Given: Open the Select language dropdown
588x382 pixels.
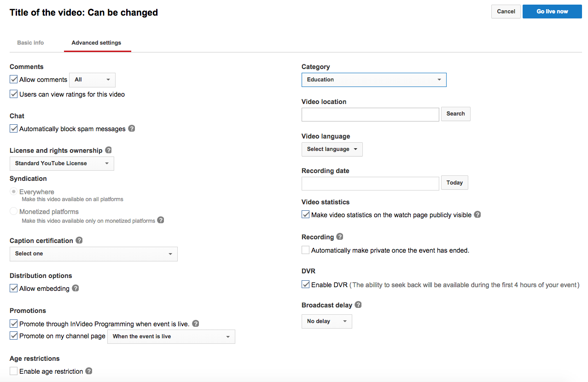Looking at the screenshot, I should coord(332,149).
